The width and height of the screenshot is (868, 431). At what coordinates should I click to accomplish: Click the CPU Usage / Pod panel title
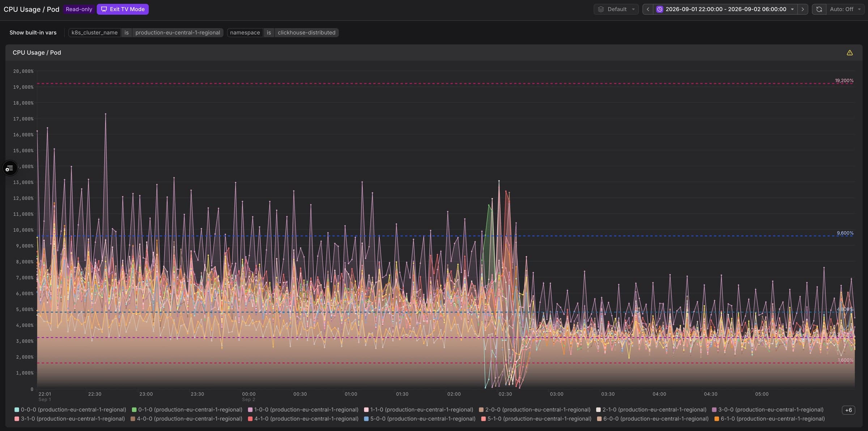37,53
